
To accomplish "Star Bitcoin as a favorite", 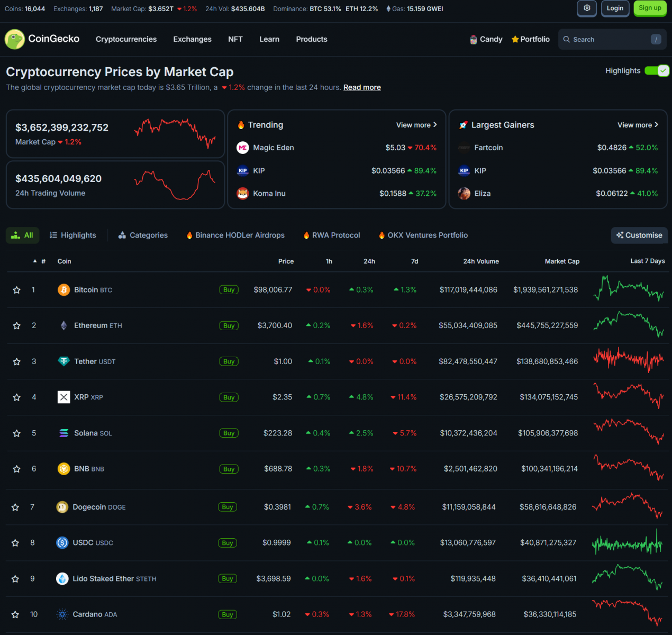I will pos(17,290).
